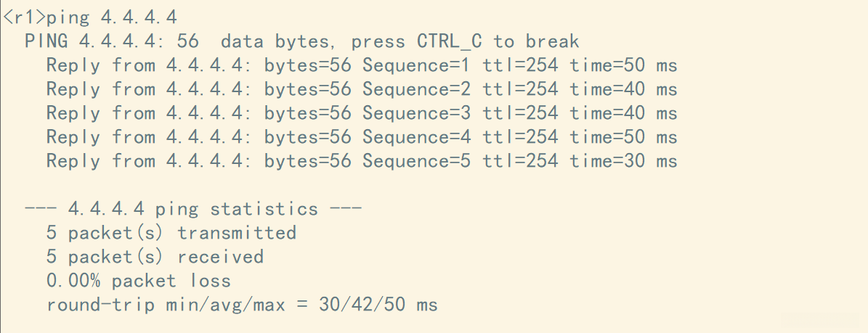Click the "Sequence=4" text

[416, 137]
